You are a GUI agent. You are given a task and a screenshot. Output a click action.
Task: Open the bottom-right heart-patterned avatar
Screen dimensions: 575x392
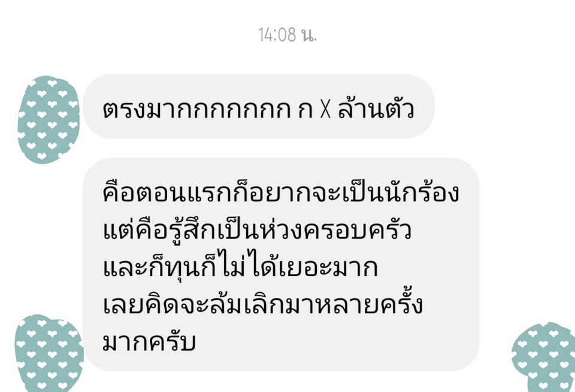point(543,357)
